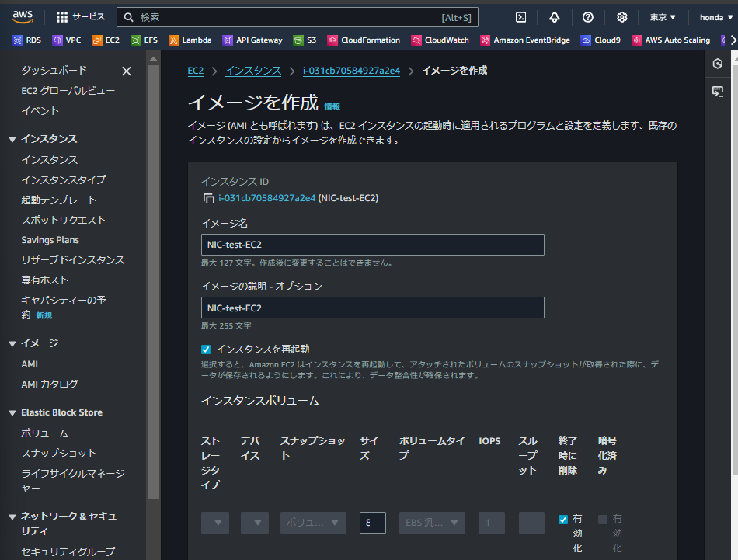Open CloudShell terminal icon in header
Screen dimensions: 738x560
(x=521, y=17)
